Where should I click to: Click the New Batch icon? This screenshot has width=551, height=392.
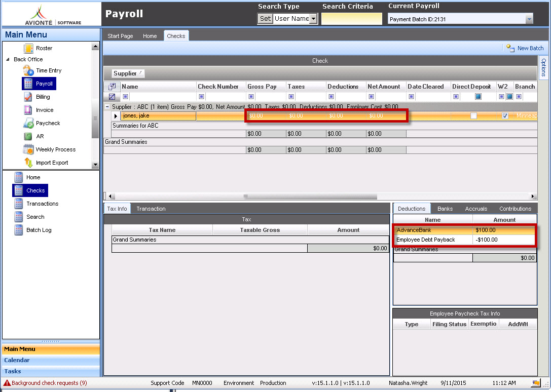pos(510,48)
